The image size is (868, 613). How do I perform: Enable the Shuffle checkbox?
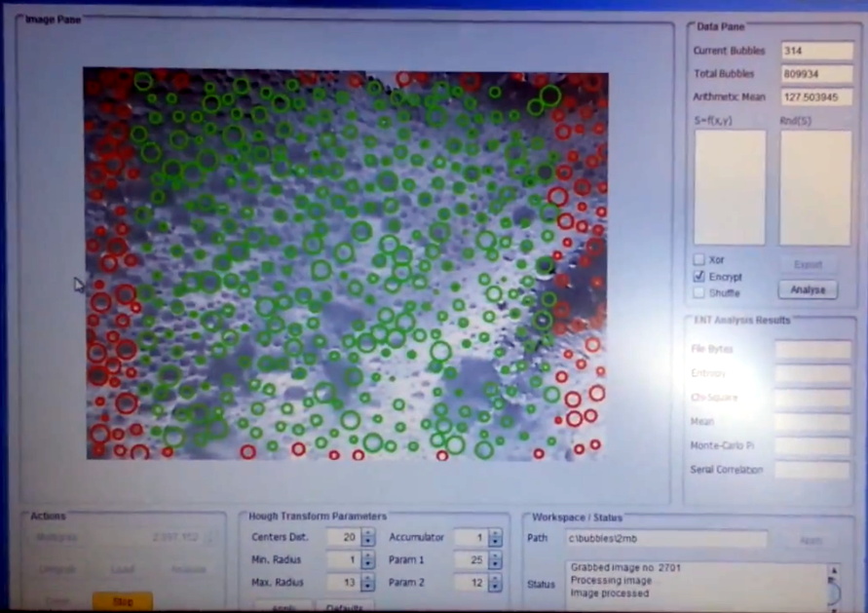[698, 292]
